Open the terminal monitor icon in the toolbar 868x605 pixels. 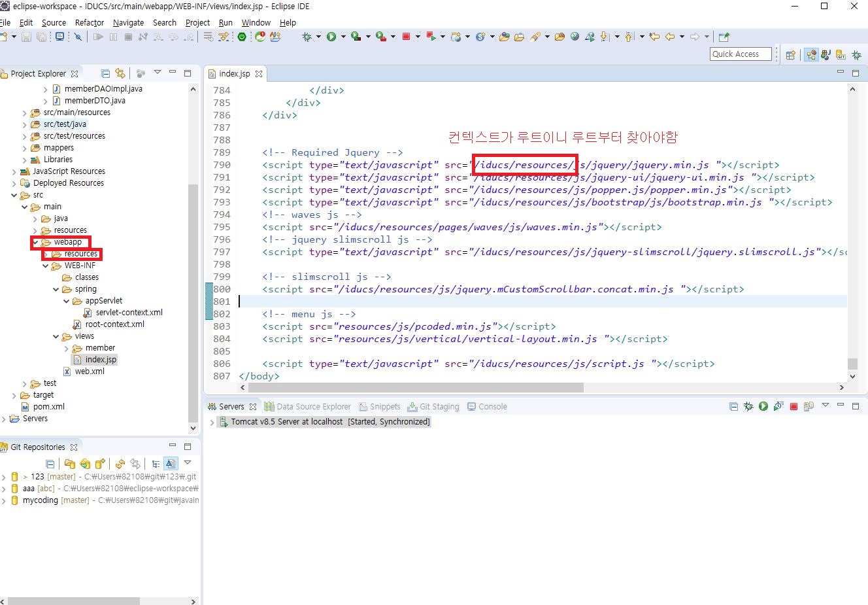click(59, 37)
